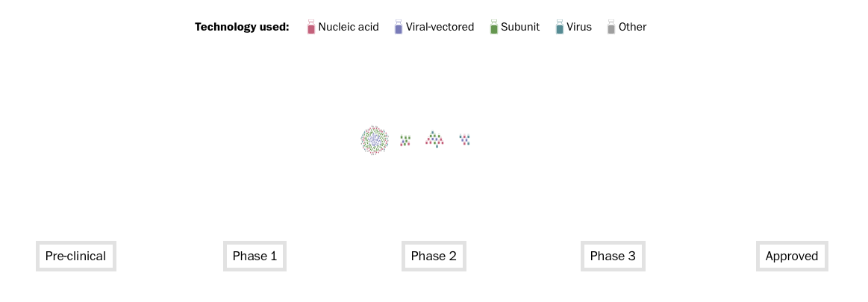The image size is (868, 302).
Task: Select the rightmost small vaccine cluster
Action: [x=464, y=139]
